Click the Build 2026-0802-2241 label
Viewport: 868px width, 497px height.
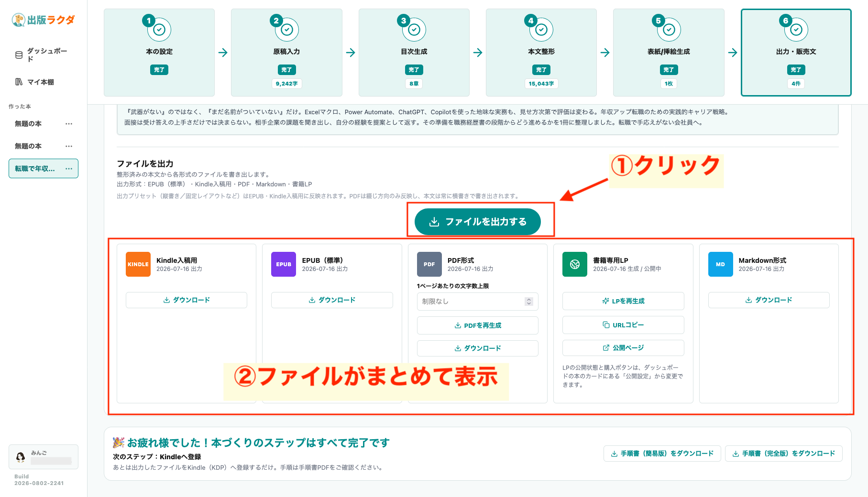39,480
